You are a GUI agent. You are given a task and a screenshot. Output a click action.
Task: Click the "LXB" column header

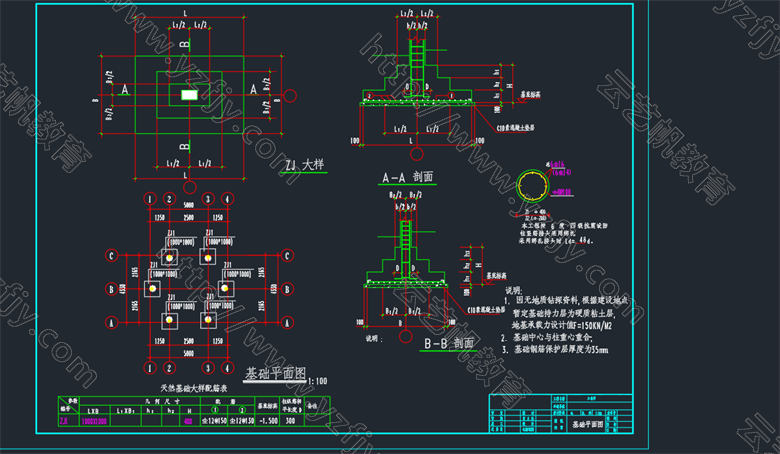(93, 411)
